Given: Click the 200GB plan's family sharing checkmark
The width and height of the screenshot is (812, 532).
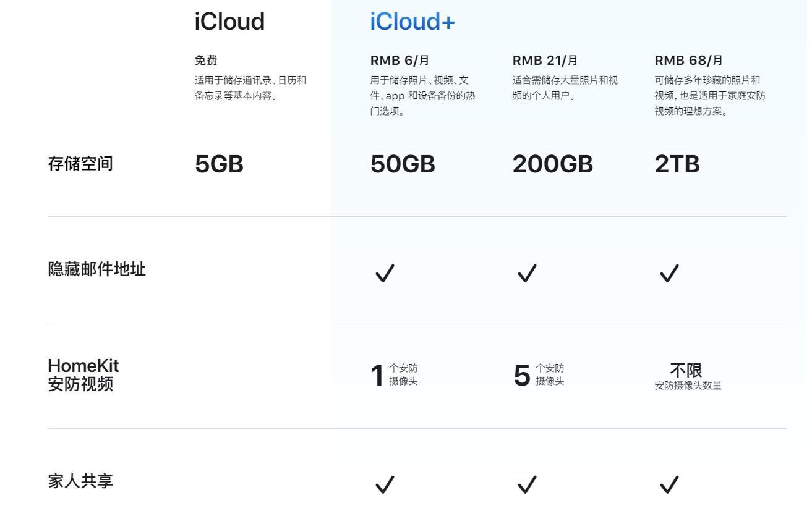Looking at the screenshot, I should [x=527, y=484].
